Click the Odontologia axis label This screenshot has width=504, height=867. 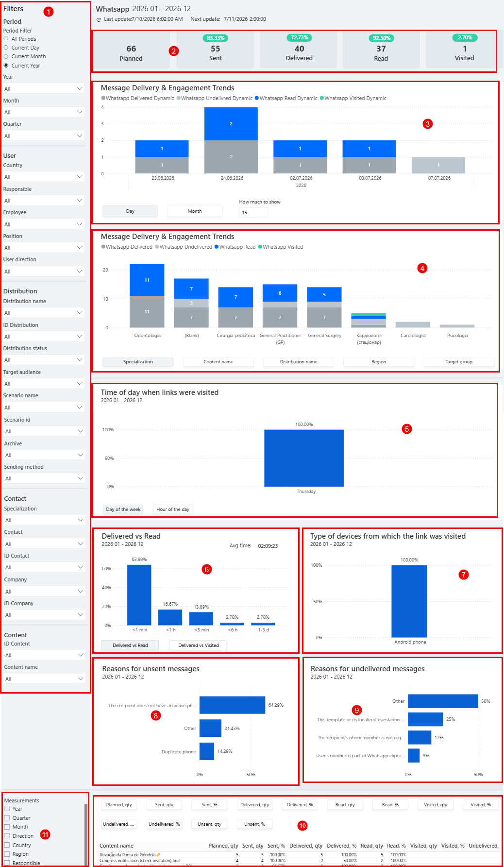point(147,336)
